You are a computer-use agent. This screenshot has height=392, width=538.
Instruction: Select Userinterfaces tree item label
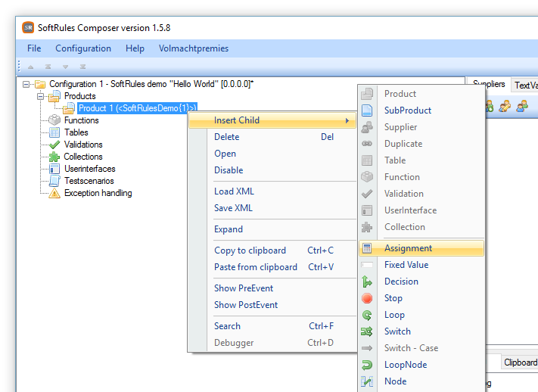click(x=90, y=169)
